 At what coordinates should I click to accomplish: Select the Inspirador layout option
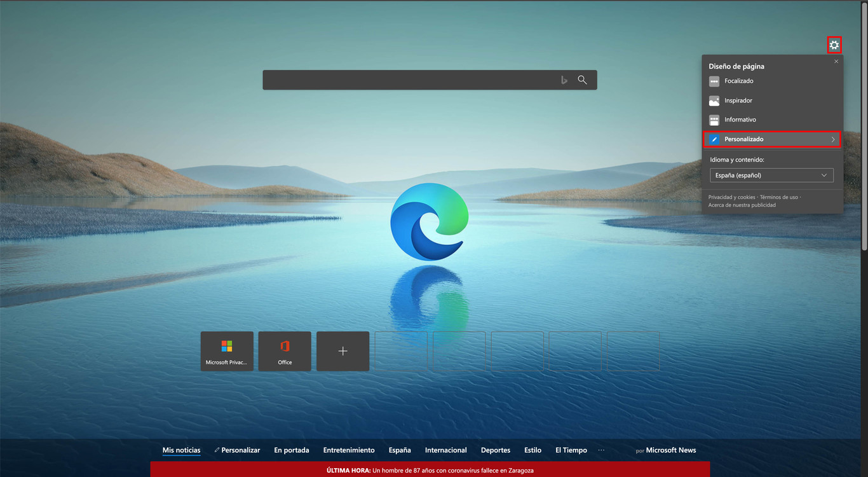738,100
